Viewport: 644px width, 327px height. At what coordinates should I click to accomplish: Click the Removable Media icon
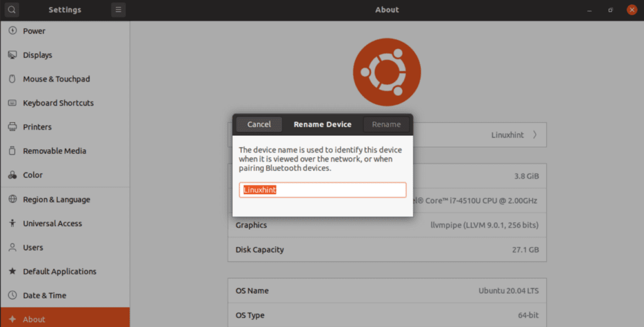point(12,150)
